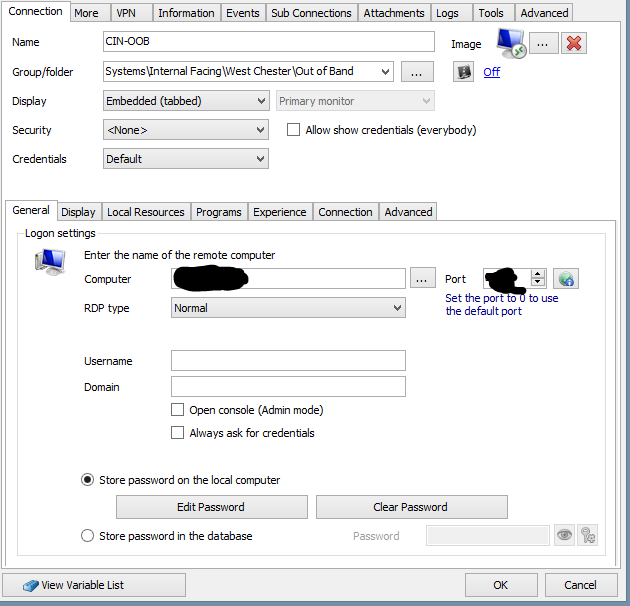
Task: Select the General sub-tab
Action: click(31, 210)
